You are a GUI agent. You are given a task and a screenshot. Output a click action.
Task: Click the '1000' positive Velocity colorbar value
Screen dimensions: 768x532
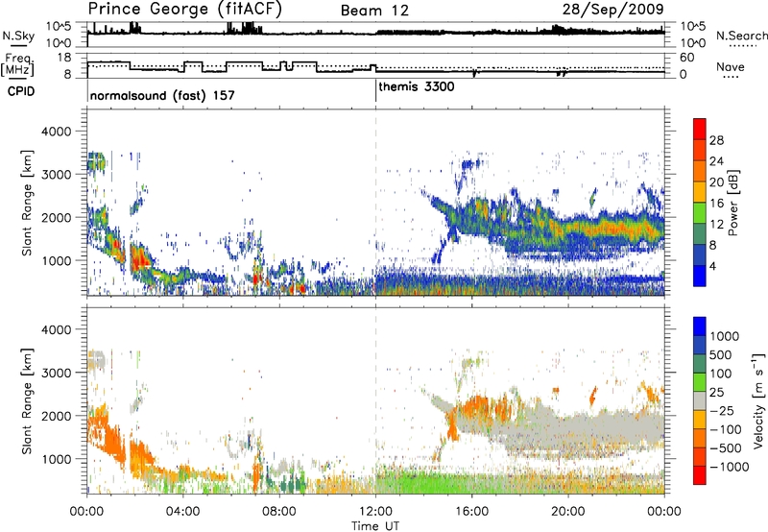725,336
